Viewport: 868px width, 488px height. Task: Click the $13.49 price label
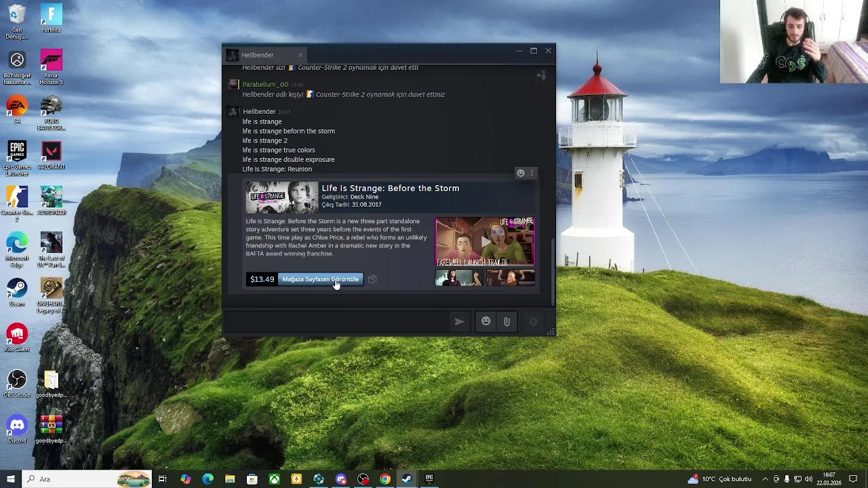pyautogui.click(x=262, y=279)
